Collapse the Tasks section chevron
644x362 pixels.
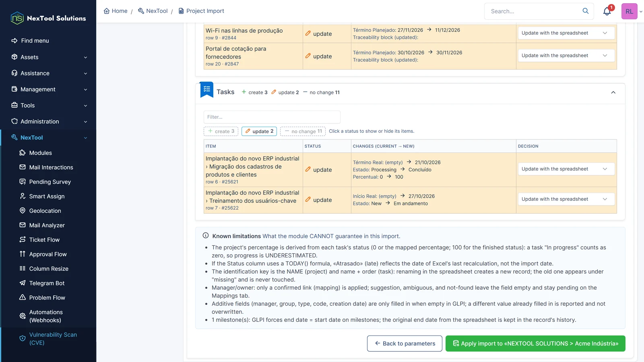tap(613, 93)
